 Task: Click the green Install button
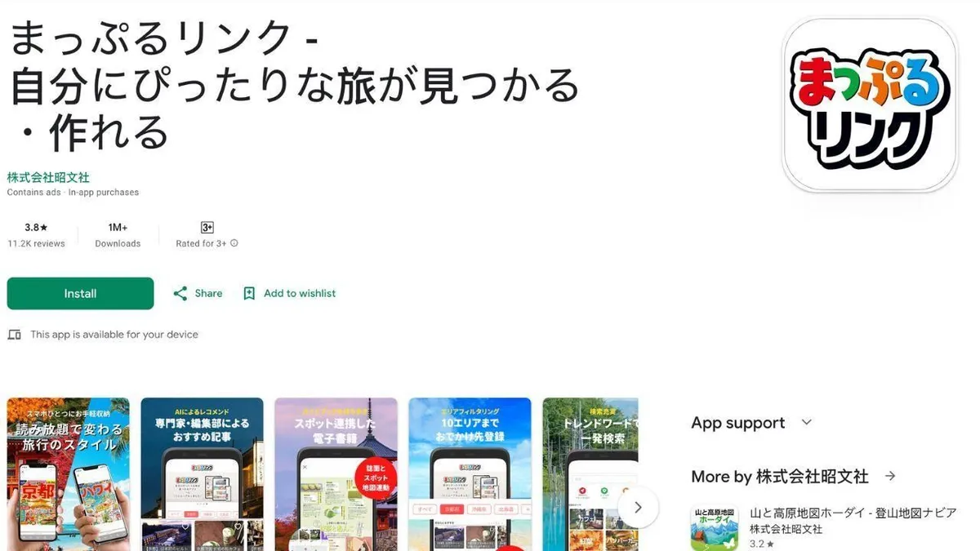80,294
